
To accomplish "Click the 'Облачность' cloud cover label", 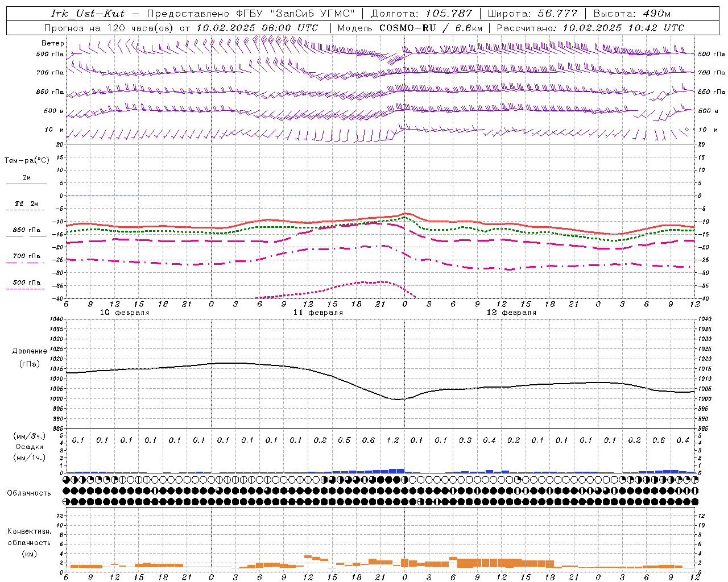I will tap(29, 493).
